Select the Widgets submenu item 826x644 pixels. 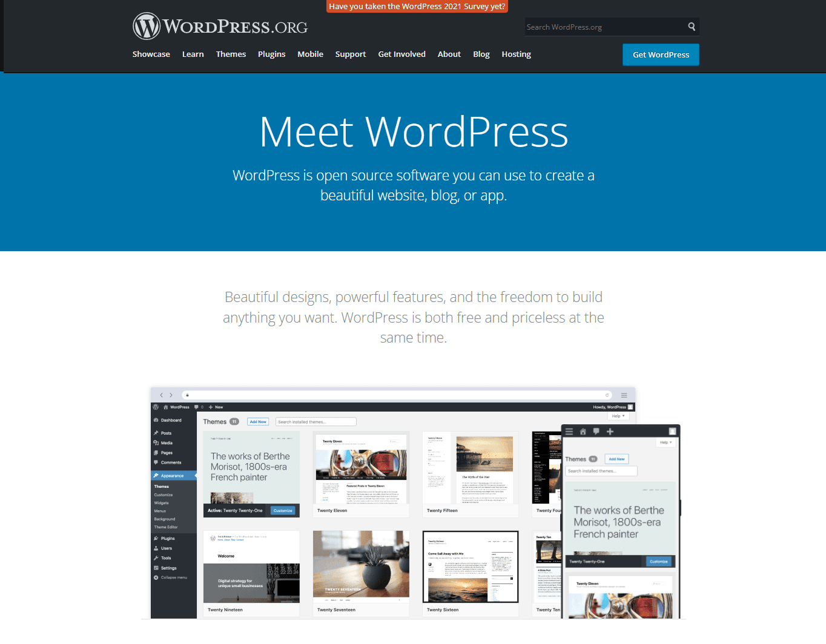click(162, 502)
